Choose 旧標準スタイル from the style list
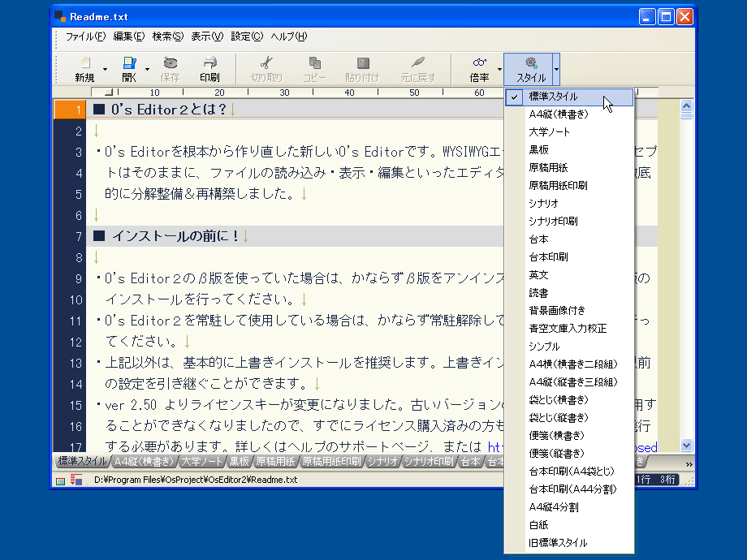The height and width of the screenshot is (560, 747). (x=569, y=543)
